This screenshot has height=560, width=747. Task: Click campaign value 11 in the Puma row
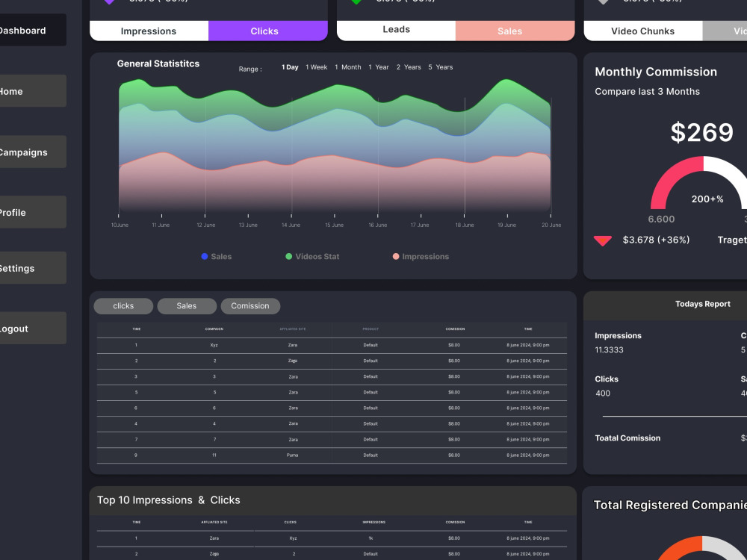coord(214,455)
